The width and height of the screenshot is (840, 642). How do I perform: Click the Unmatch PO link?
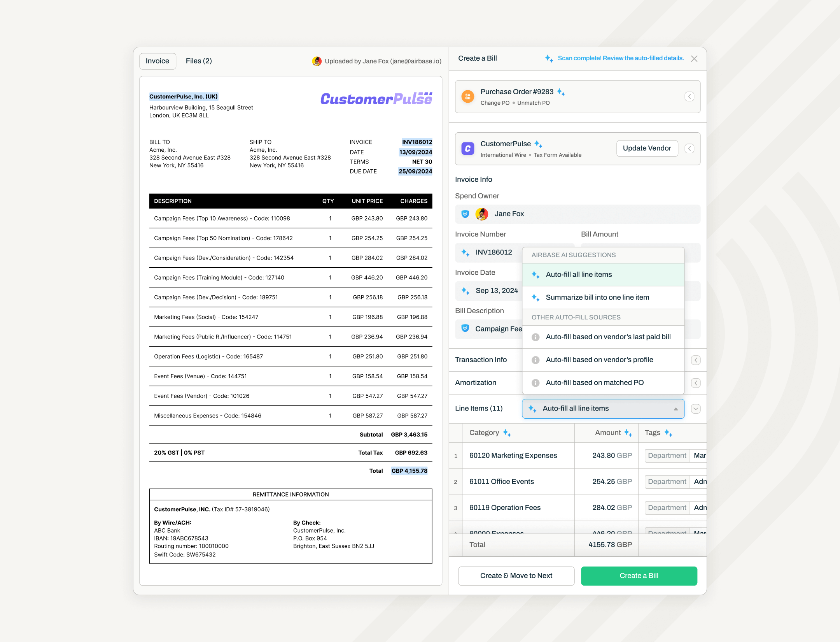[534, 103]
